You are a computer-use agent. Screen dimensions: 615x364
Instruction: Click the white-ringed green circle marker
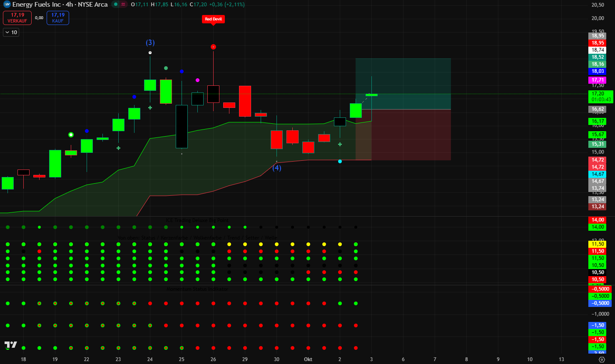[71, 135]
